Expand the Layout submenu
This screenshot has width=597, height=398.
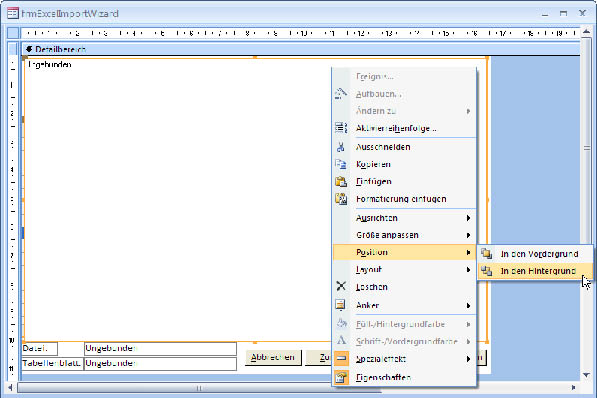point(404,269)
